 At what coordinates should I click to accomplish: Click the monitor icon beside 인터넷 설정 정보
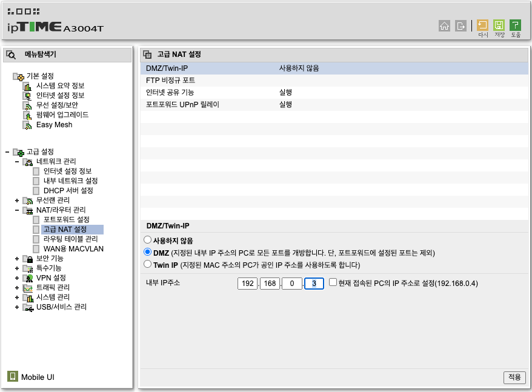click(27, 96)
